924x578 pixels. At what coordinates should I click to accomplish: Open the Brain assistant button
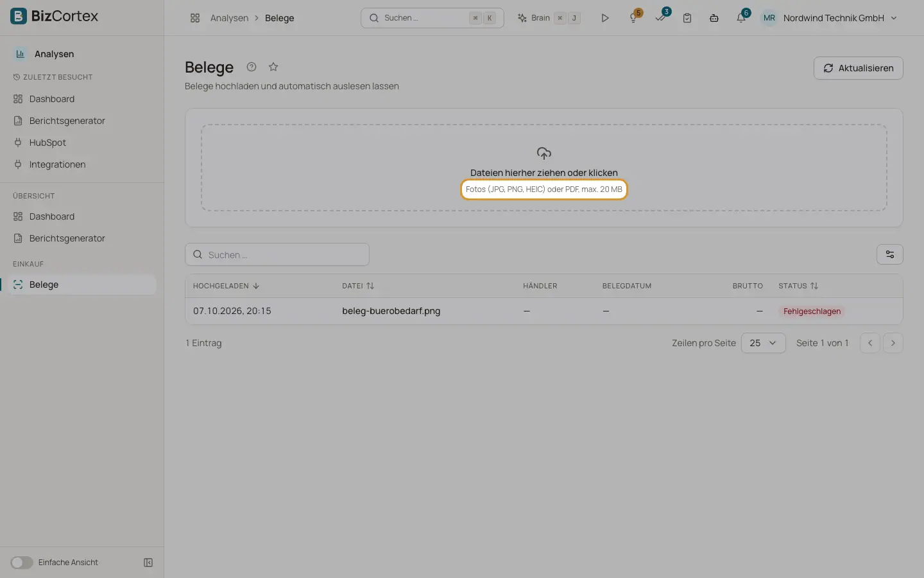549,18
